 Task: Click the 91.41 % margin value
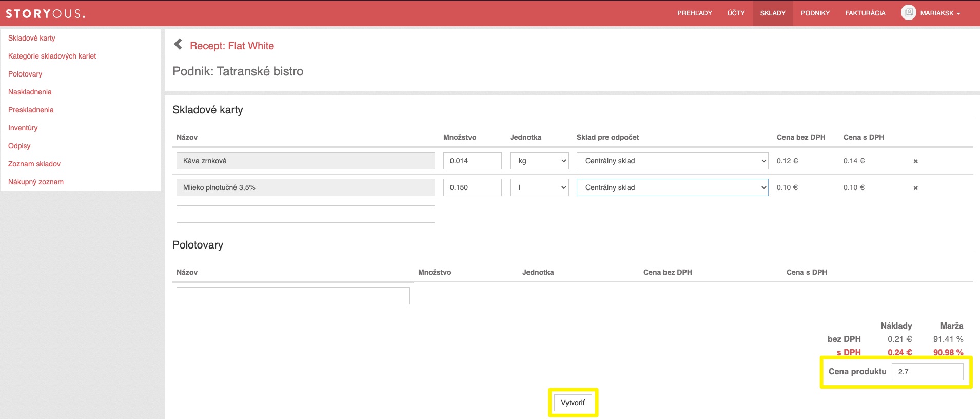(x=948, y=339)
